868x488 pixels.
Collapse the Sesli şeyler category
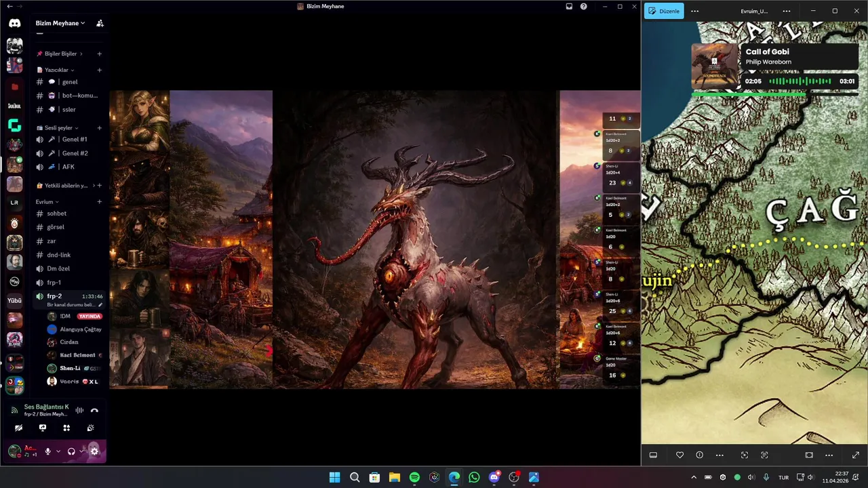[x=58, y=127]
